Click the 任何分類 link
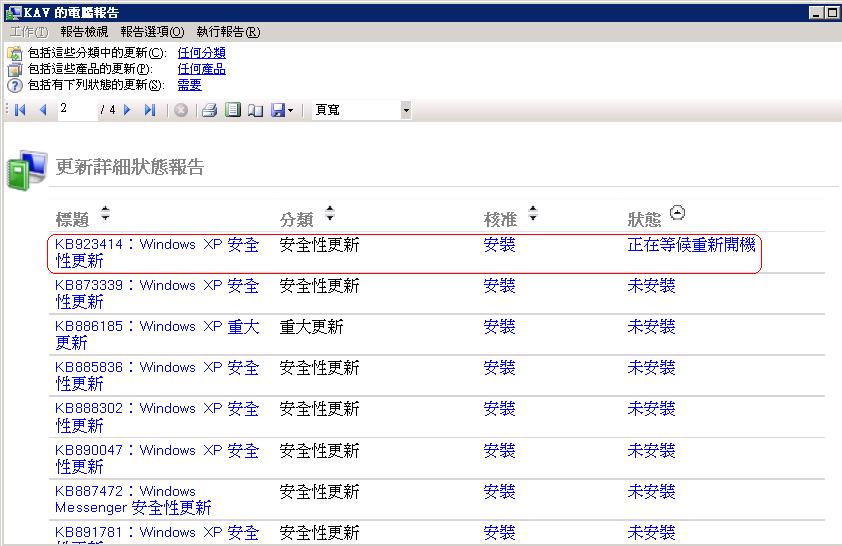This screenshot has width=842, height=546. click(201, 53)
